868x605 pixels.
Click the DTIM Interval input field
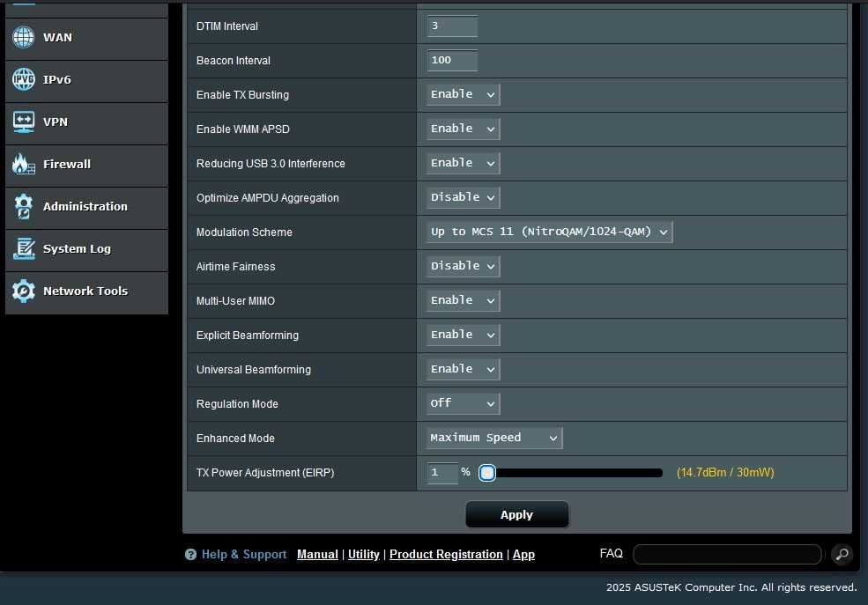point(452,26)
